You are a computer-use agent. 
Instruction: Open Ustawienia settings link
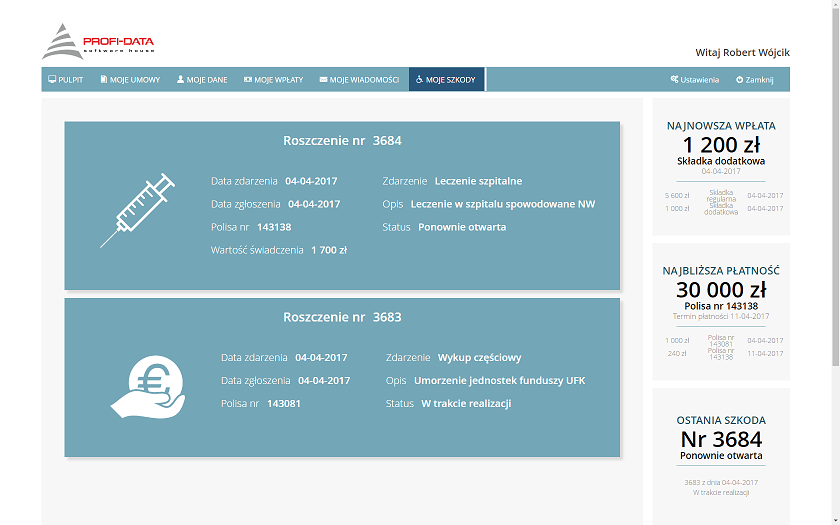(695, 79)
